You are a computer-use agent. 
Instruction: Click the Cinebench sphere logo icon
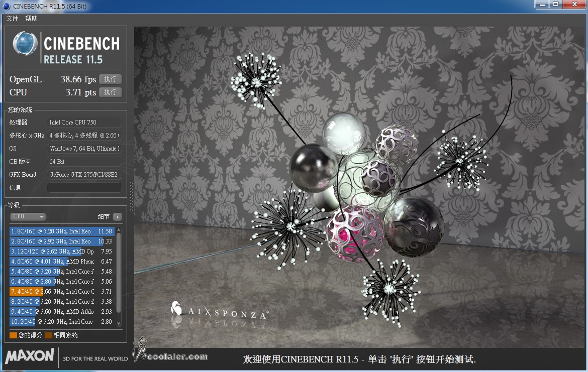tap(25, 44)
